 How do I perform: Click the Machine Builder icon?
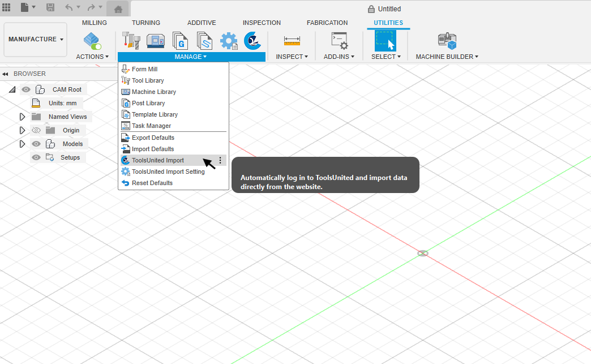447,41
